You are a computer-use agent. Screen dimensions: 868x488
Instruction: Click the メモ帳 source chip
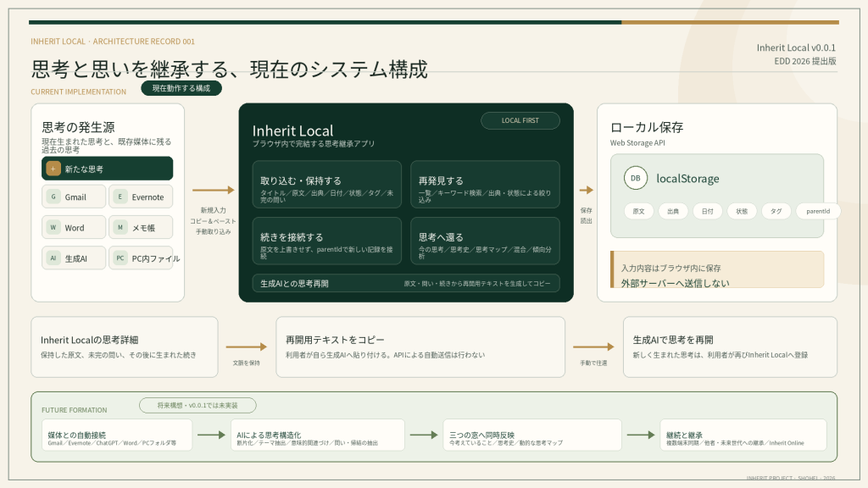(141, 227)
